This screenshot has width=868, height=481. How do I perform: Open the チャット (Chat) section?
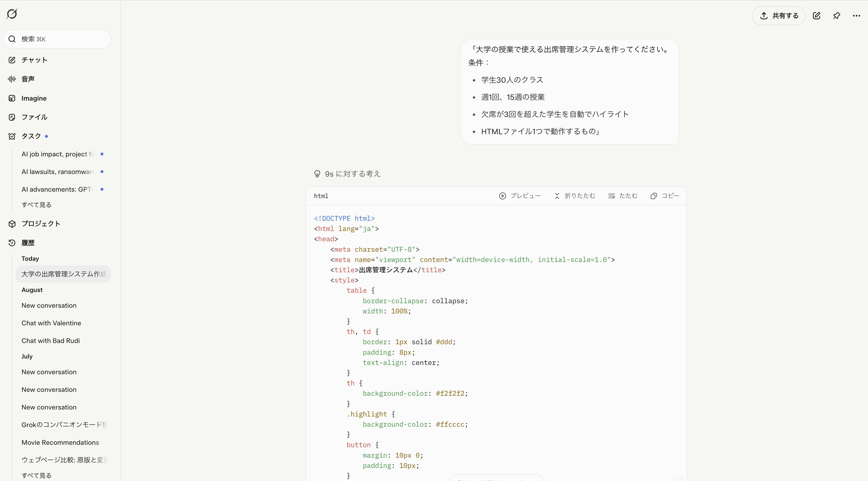(34, 60)
